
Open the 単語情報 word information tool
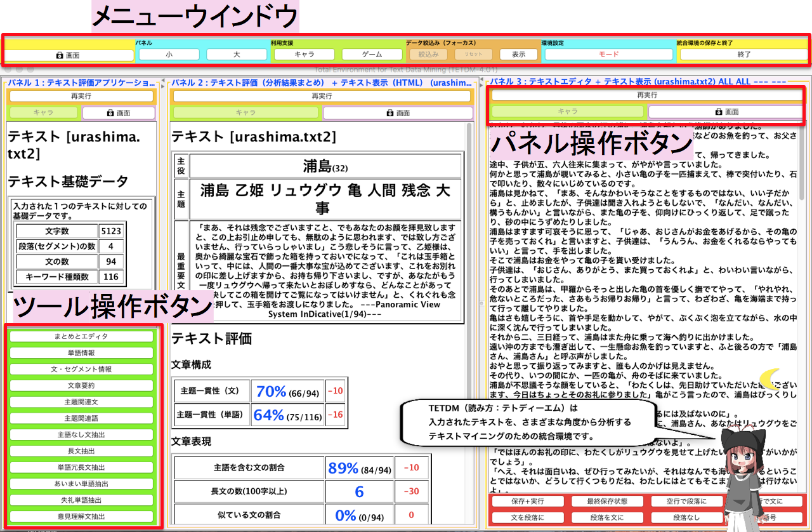tap(82, 353)
